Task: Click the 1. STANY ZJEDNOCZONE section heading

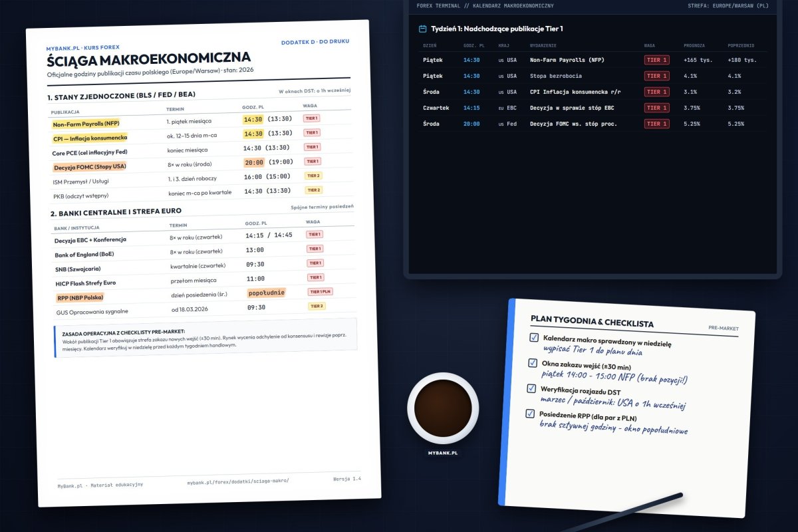Action: 121,96
